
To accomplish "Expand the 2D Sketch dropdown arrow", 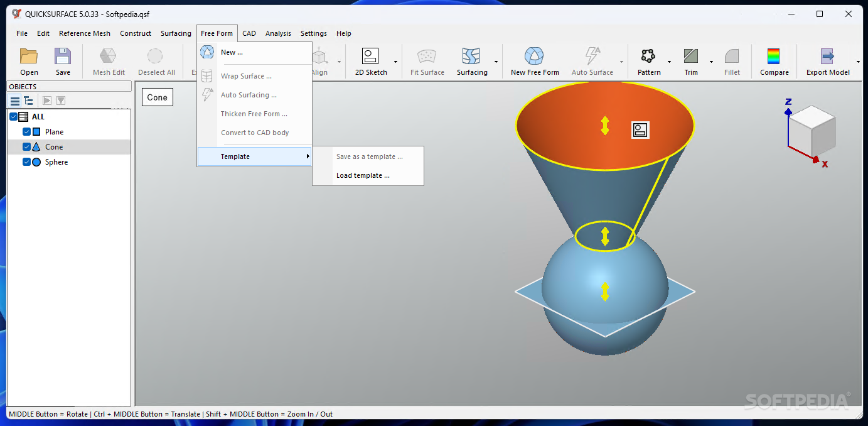I will [395, 62].
